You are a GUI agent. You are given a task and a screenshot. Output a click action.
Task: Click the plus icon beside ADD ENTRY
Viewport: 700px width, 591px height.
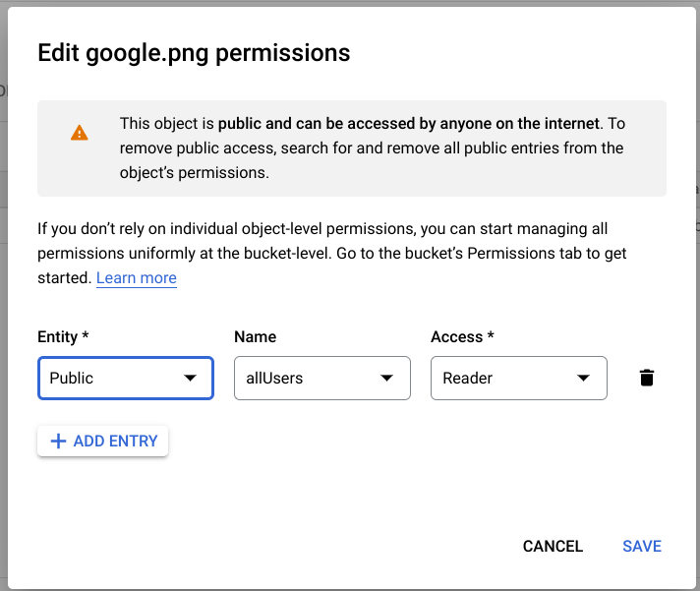[x=58, y=442]
